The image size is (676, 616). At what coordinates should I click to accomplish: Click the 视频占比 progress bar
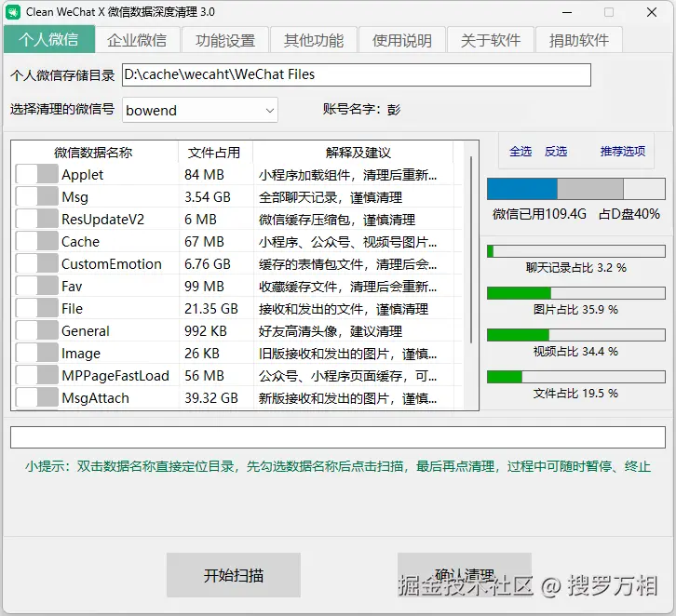coord(576,335)
